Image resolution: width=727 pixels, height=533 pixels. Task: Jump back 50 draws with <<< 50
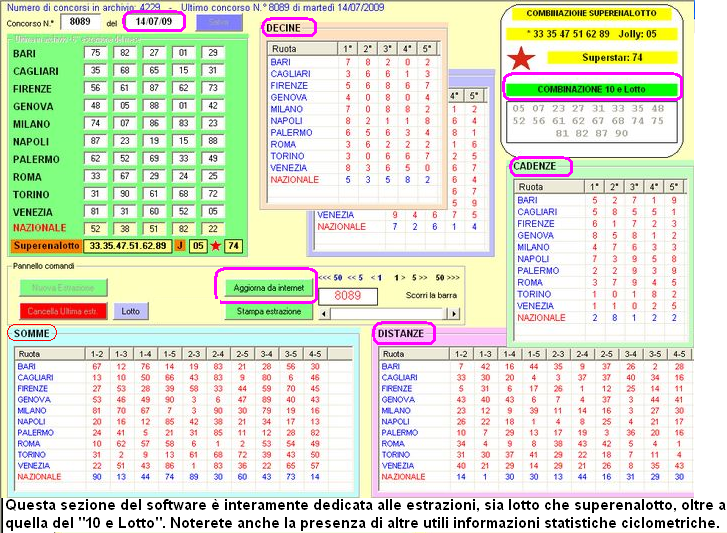point(331,278)
